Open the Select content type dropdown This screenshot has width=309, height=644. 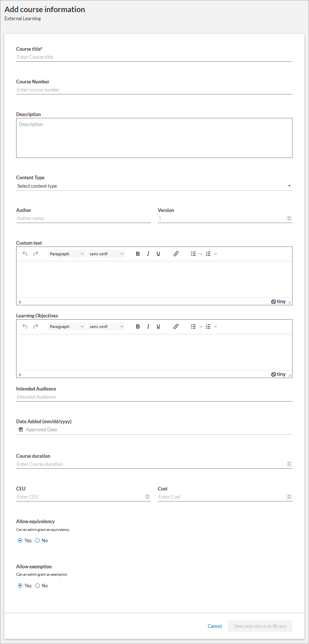tap(154, 186)
